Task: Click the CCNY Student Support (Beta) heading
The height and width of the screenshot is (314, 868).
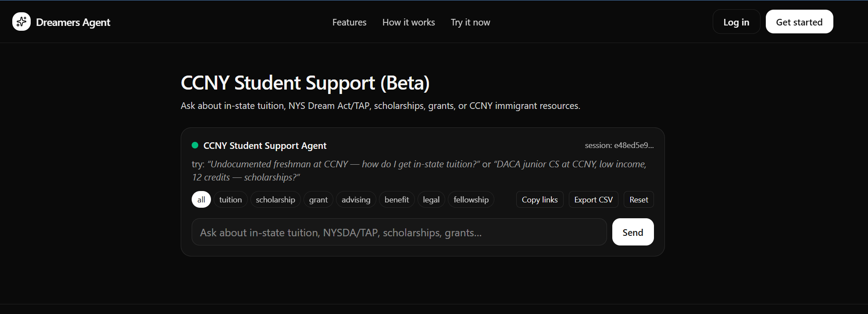Action: (x=305, y=83)
